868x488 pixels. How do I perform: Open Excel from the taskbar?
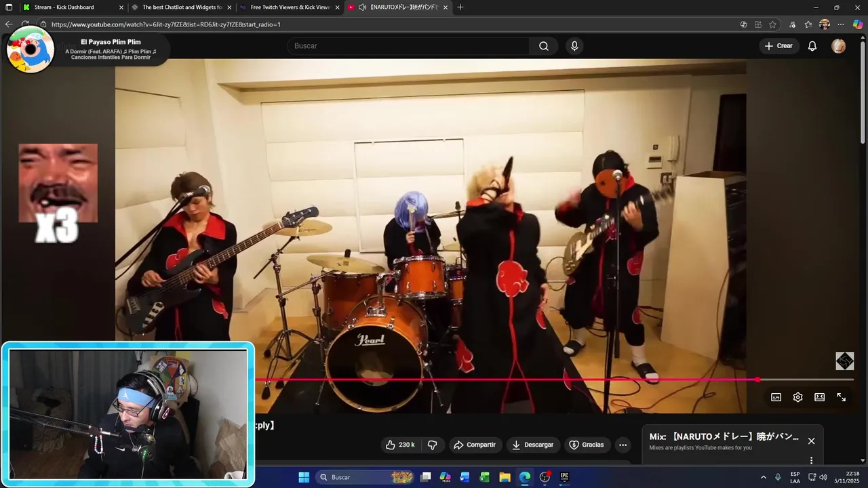(485, 477)
